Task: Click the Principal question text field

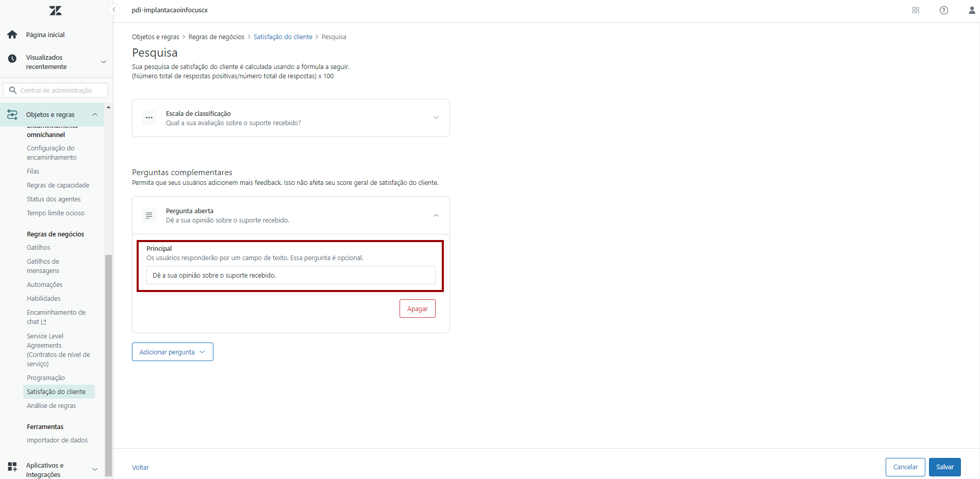Action: click(291, 276)
